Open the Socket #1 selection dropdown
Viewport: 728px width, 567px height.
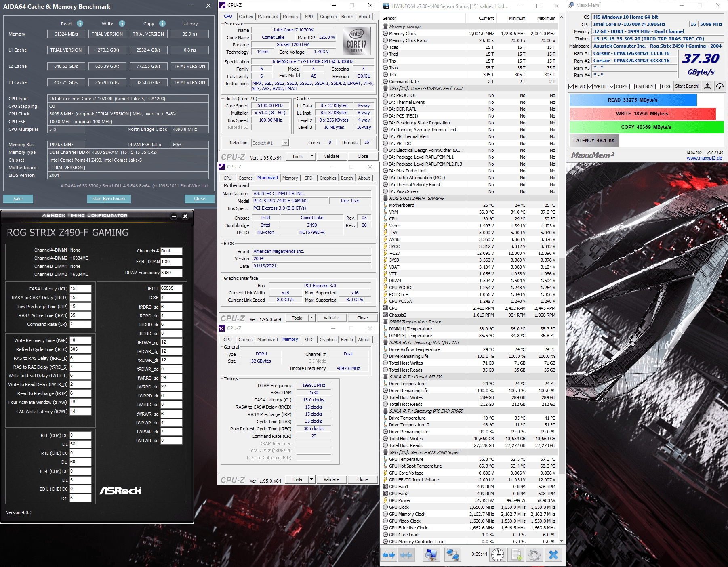click(x=270, y=143)
